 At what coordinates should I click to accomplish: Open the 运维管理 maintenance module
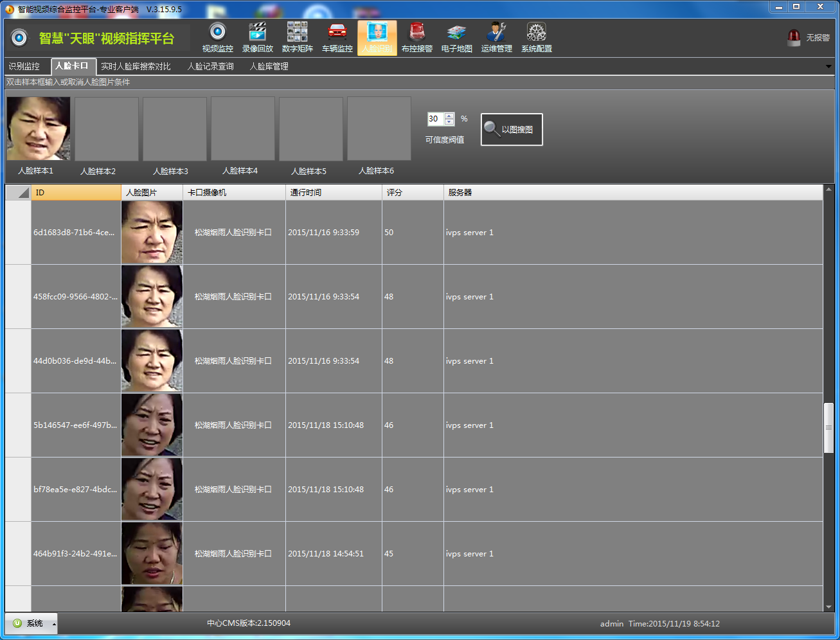point(496,37)
